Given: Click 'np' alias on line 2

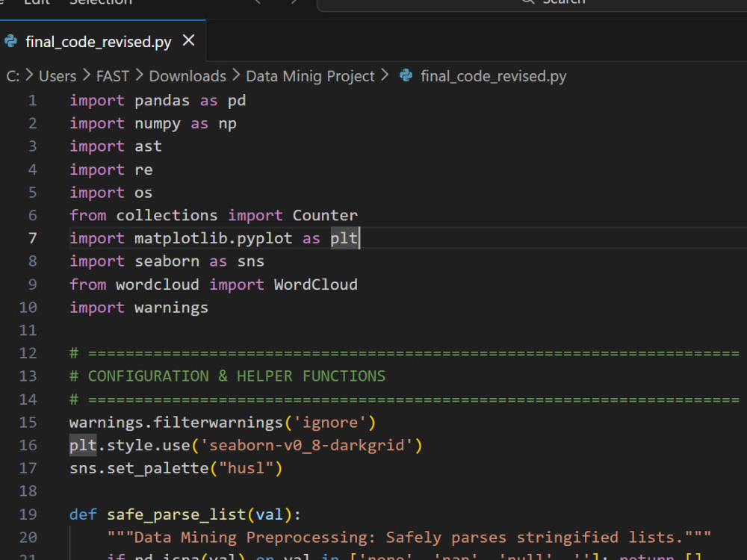Looking at the screenshot, I should point(227,124).
